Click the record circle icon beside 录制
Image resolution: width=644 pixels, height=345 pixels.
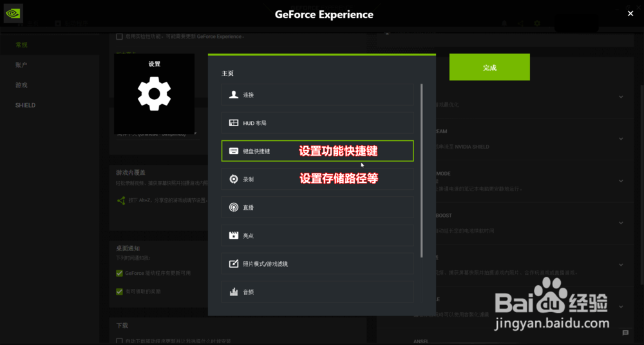pos(234,179)
